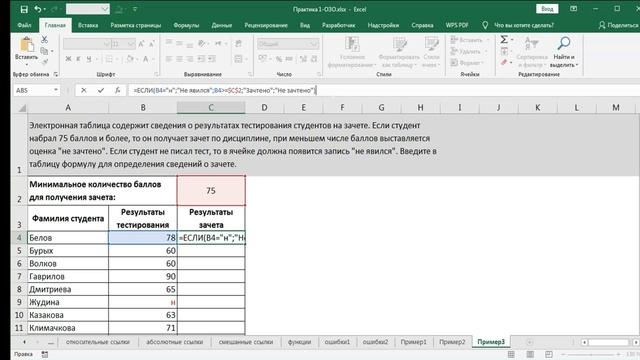This screenshot has height=360, width=640.
Task: Switch to the Вставка ribbon tab
Action: tap(88, 25)
